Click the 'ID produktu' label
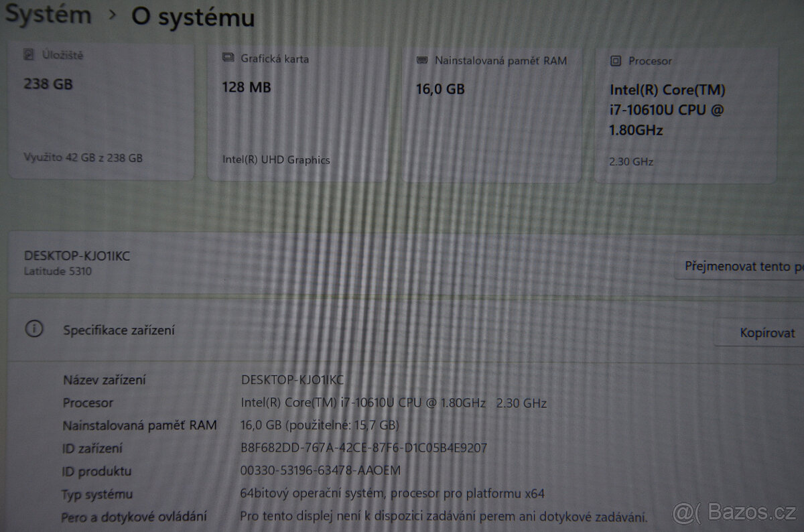Image resolution: width=804 pixels, height=532 pixels. click(x=96, y=471)
